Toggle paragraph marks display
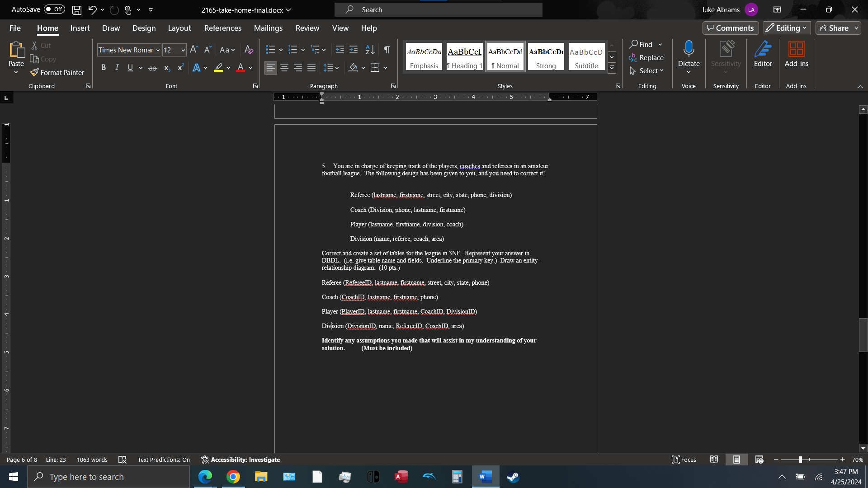Image resolution: width=868 pixels, height=488 pixels. [x=387, y=50]
